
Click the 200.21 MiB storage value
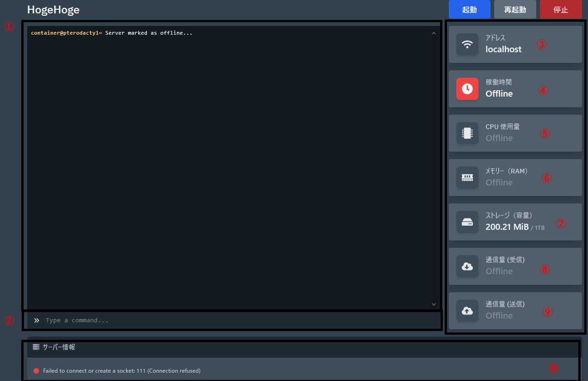point(507,227)
